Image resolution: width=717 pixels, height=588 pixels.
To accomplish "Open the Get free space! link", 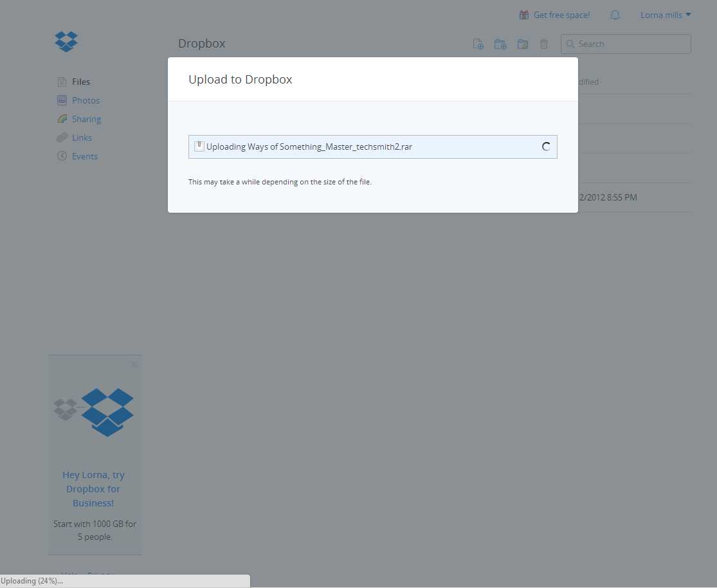I will (561, 15).
